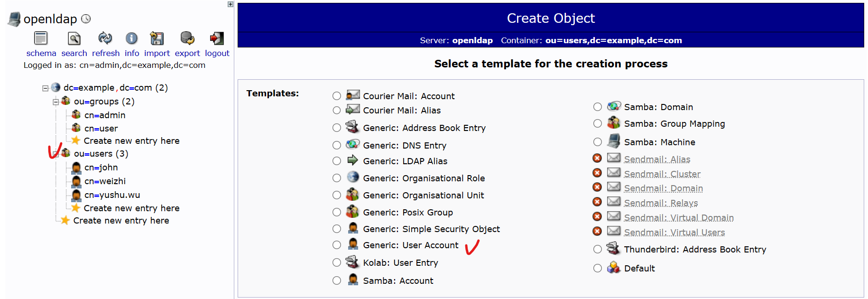Click the import link text
868x299 pixels.
157,53
